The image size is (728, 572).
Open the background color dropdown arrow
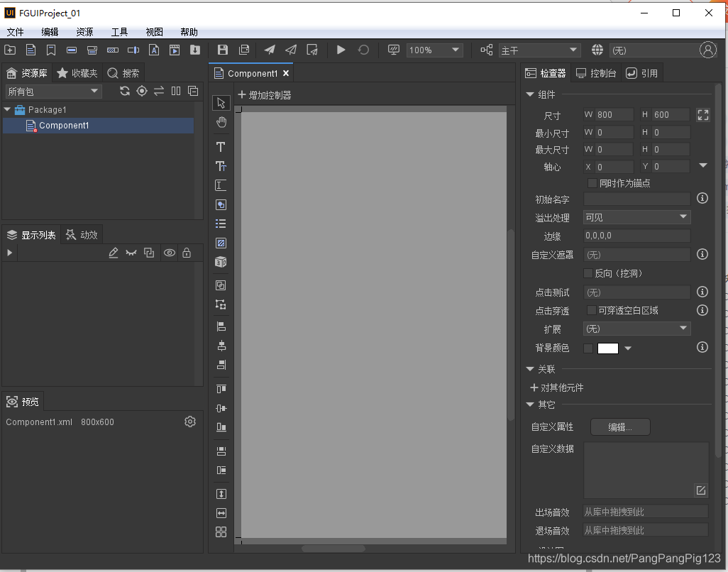click(628, 348)
